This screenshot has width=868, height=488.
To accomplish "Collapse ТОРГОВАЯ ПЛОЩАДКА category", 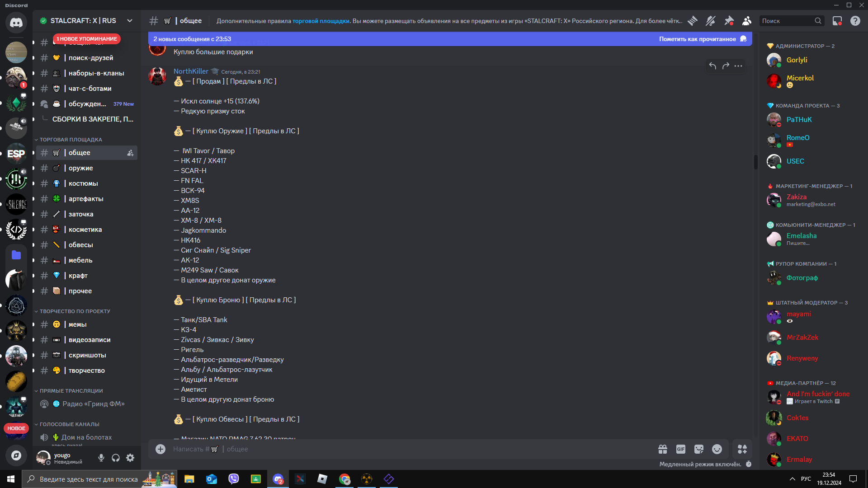I will [71, 140].
